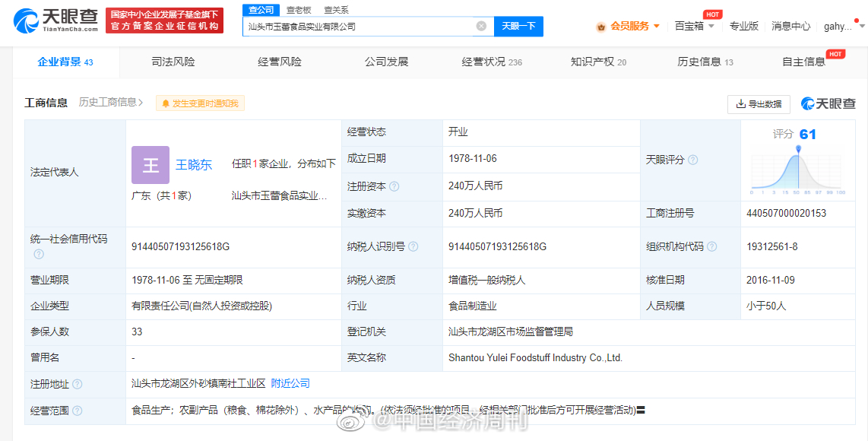This screenshot has height=441, width=868.
Task: Click the 天眼评分 score distribution chart
Action: (x=798, y=170)
